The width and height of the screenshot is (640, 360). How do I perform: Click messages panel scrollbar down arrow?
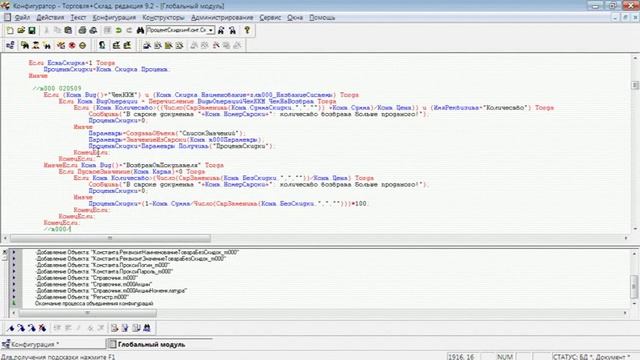point(634,304)
